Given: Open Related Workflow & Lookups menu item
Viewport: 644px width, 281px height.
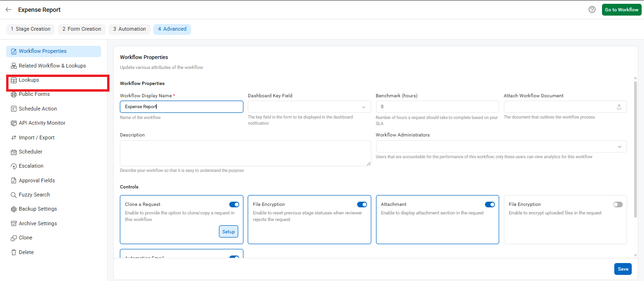Looking at the screenshot, I should (54, 66).
